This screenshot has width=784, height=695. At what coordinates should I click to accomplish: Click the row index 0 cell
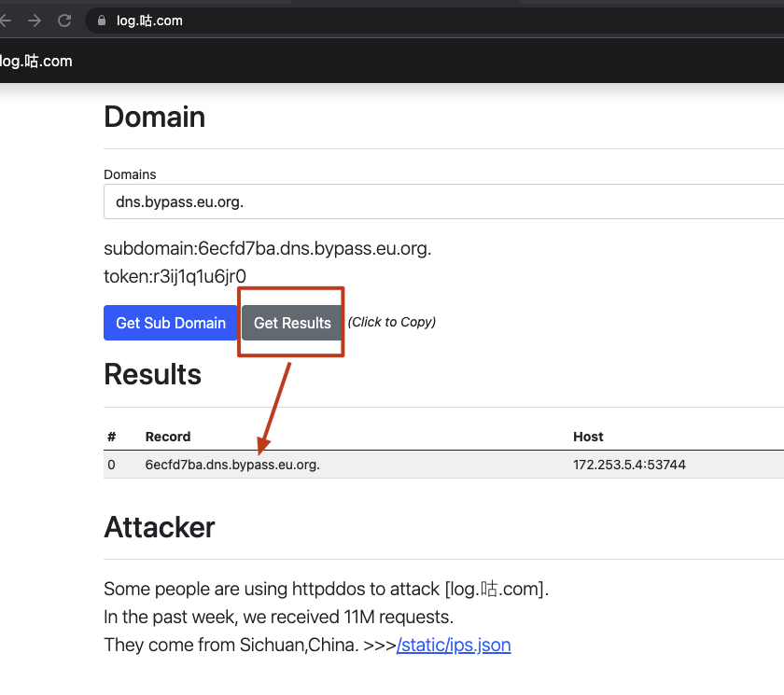click(x=112, y=465)
